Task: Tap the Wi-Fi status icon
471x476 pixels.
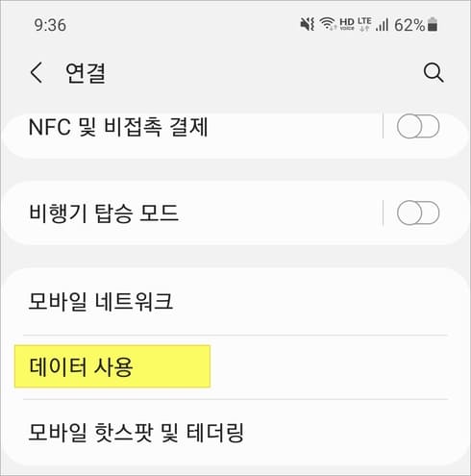Action: [x=328, y=24]
